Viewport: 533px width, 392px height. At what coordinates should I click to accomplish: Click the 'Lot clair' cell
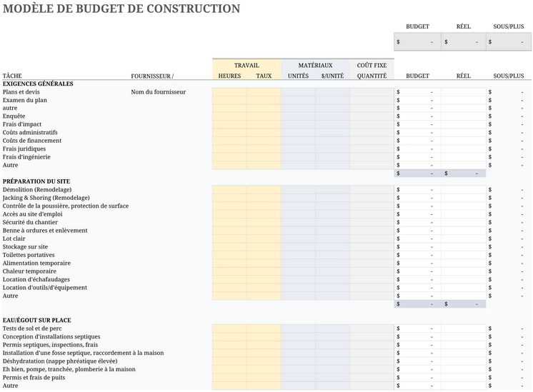[14, 238]
